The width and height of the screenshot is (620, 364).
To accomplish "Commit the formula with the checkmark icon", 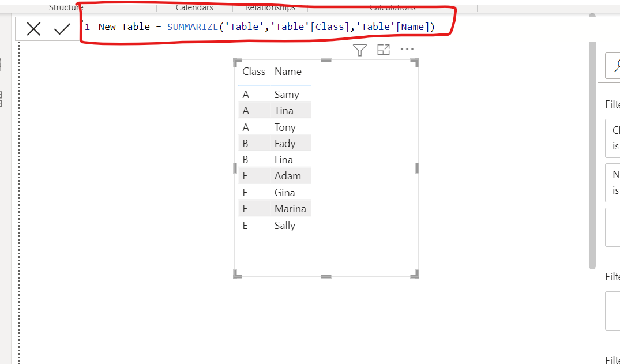I will point(62,29).
